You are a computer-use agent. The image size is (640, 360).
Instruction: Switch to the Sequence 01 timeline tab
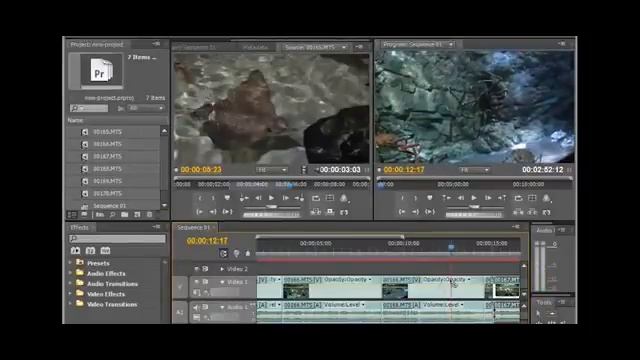point(193,227)
